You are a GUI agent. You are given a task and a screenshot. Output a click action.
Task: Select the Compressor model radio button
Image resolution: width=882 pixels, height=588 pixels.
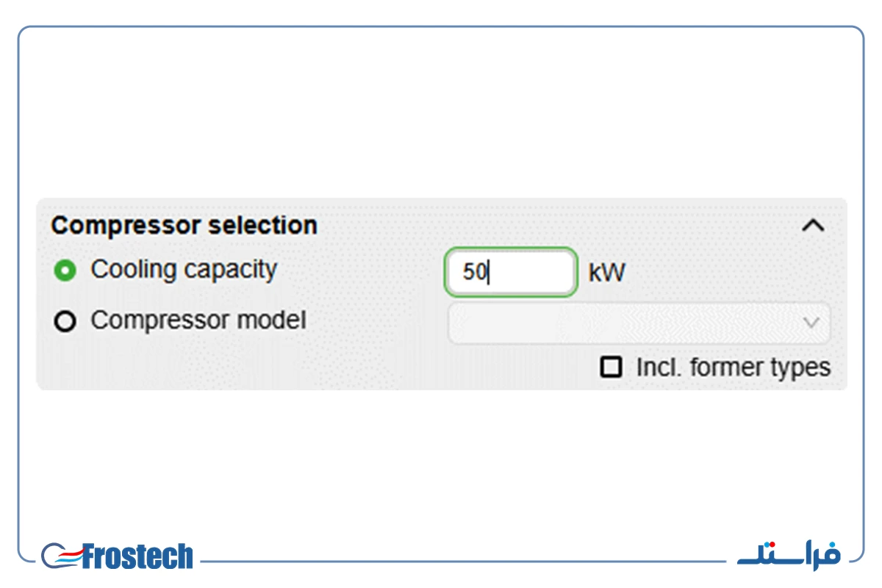65,322
